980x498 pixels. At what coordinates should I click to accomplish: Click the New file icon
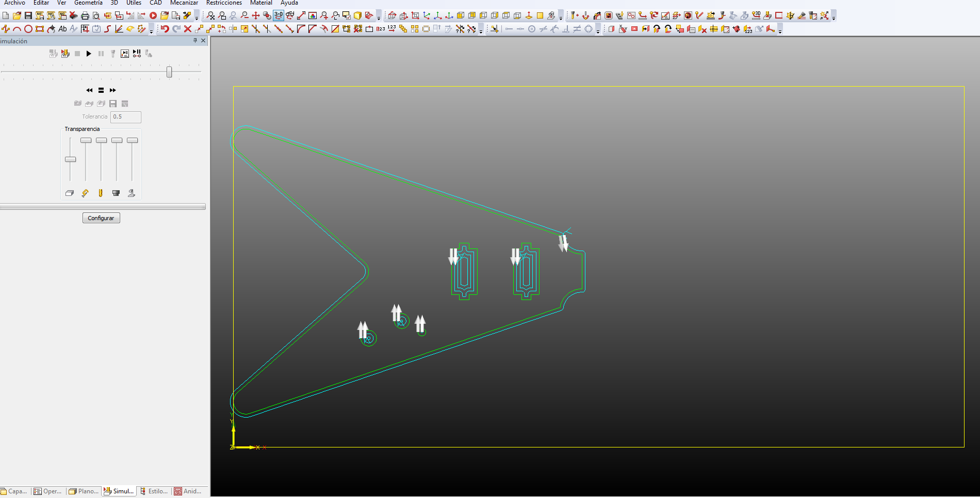point(6,15)
